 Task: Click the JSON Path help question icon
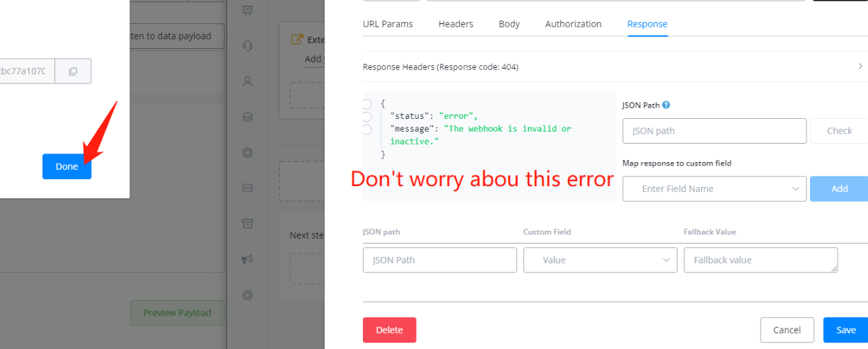(666, 105)
